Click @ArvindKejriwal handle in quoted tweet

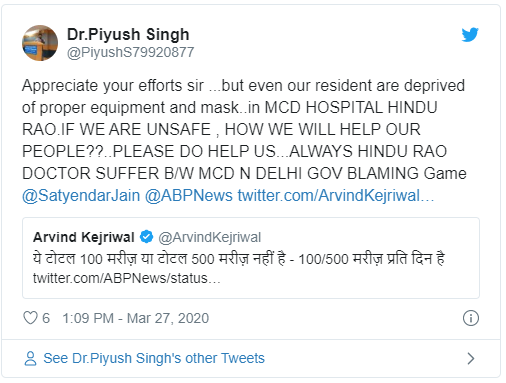click(209, 237)
